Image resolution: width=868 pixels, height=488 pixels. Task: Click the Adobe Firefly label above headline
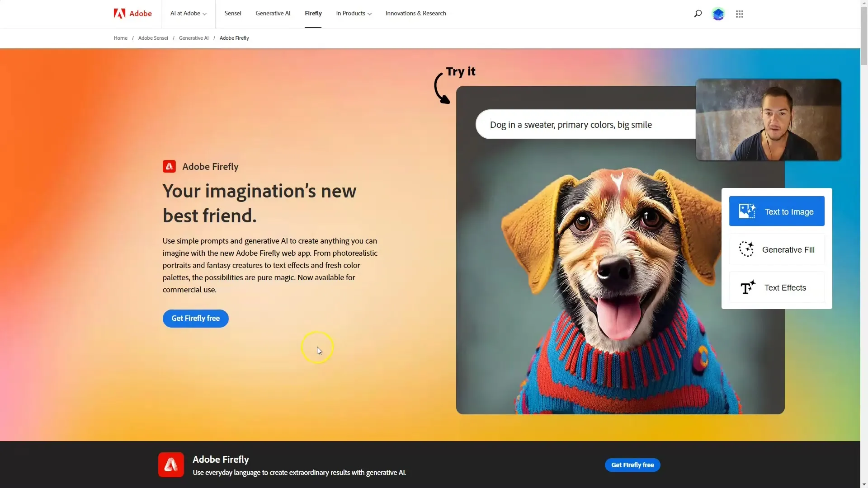(210, 166)
